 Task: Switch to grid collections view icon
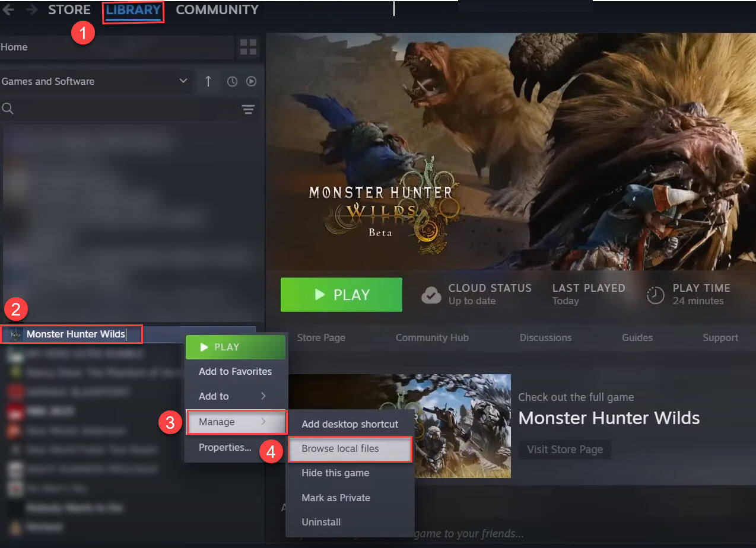pos(248,47)
